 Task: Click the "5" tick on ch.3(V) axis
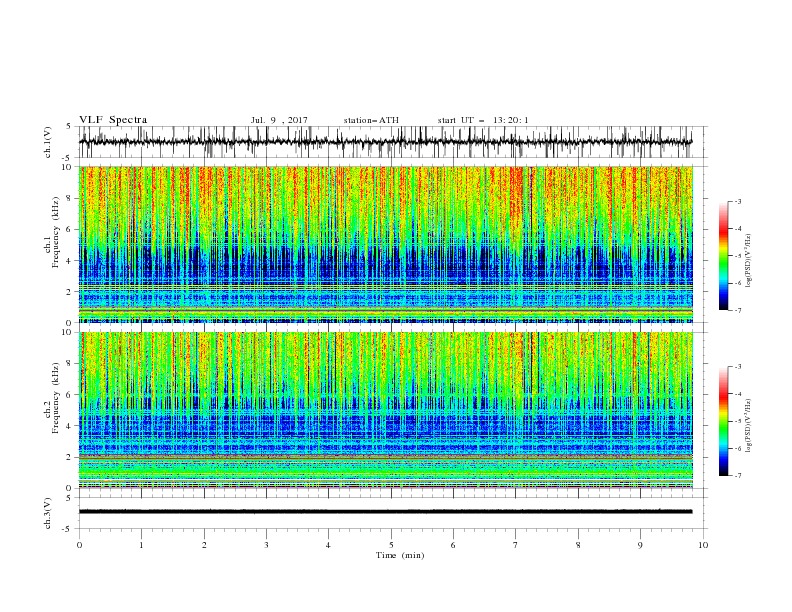[70, 498]
